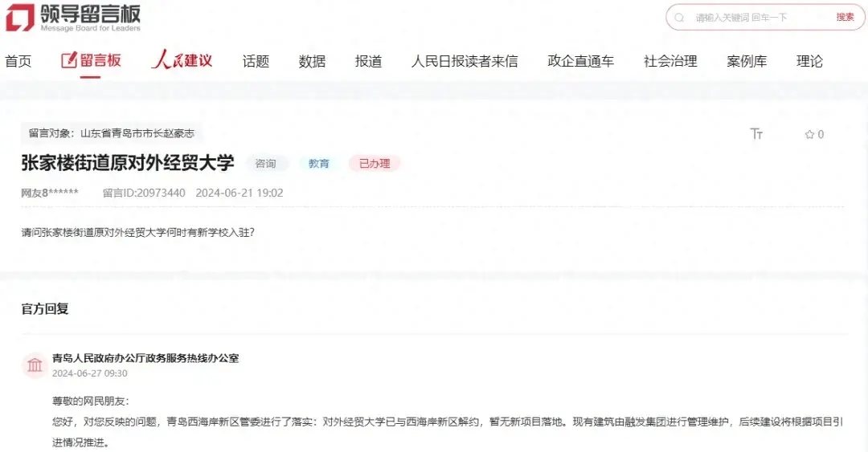Click the 留言ID:20973440 text
The width and height of the screenshot is (868, 452).
(x=144, y=193)
